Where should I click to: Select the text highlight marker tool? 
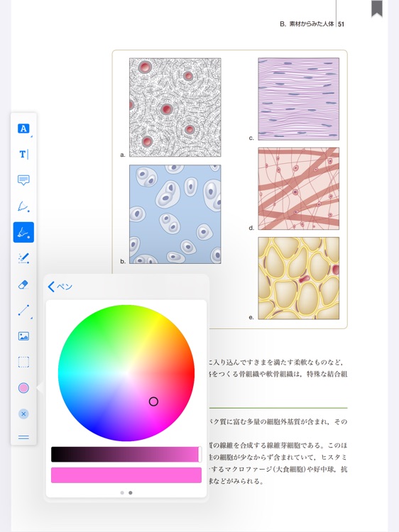23,129
